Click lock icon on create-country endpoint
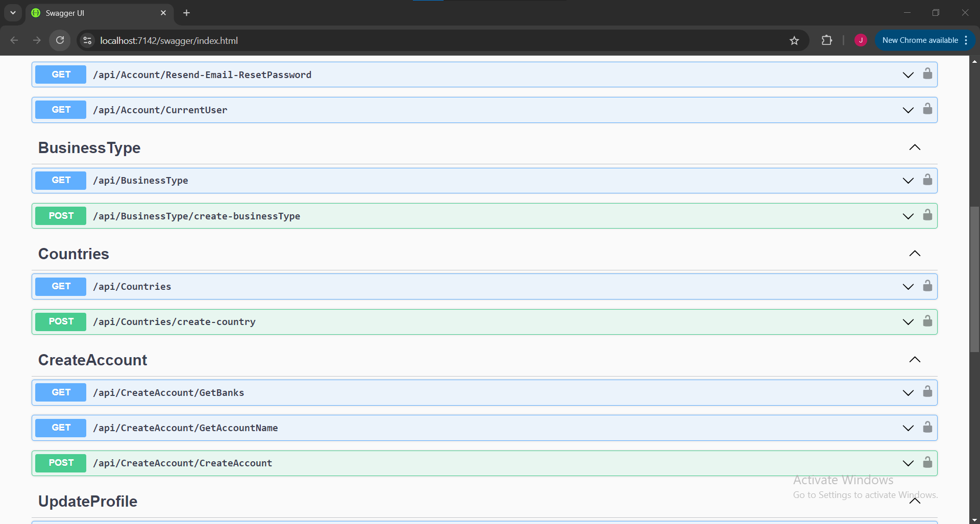This screenshot has width=980, height=524. [x=927, y=321]
